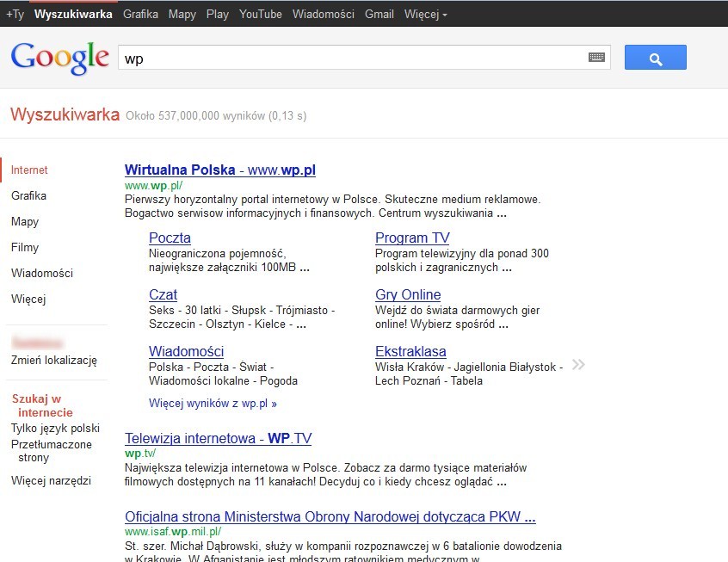Expand Więcej in left sidebar
Screen dimensions: 728x562
(x=28, y=299)
